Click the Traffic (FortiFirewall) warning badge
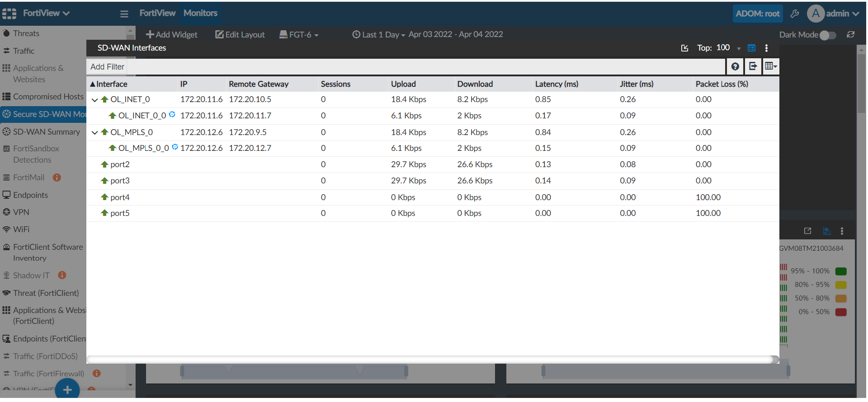This screenshot has height=402, width=868. coord(97,374)
